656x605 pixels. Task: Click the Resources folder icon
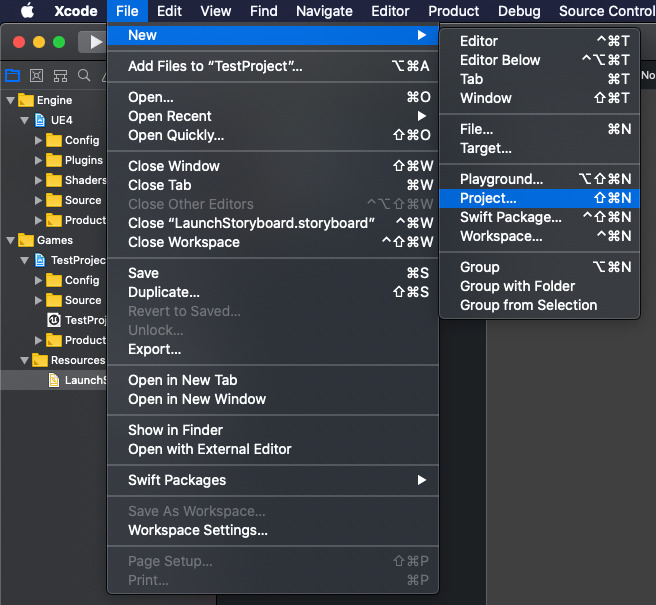(40, 360)
